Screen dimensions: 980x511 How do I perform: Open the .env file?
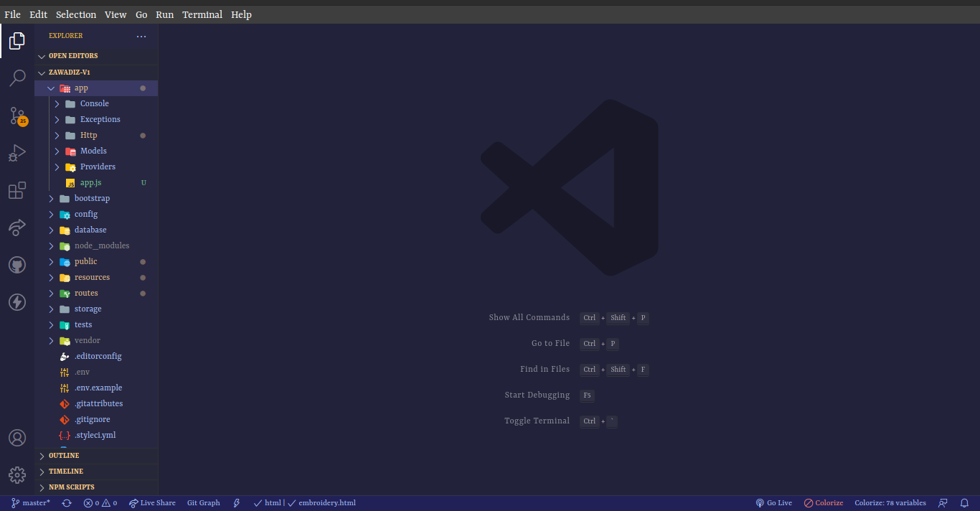point(96,372)
